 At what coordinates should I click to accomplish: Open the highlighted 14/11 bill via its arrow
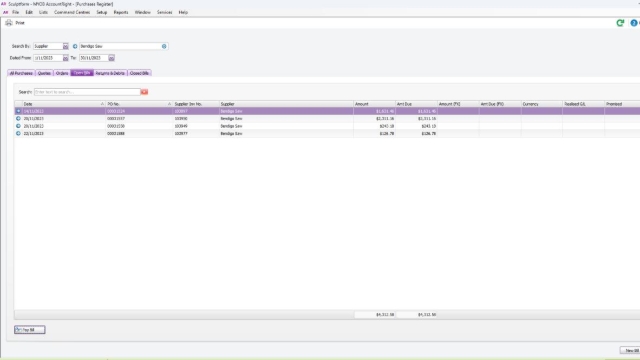18,111
